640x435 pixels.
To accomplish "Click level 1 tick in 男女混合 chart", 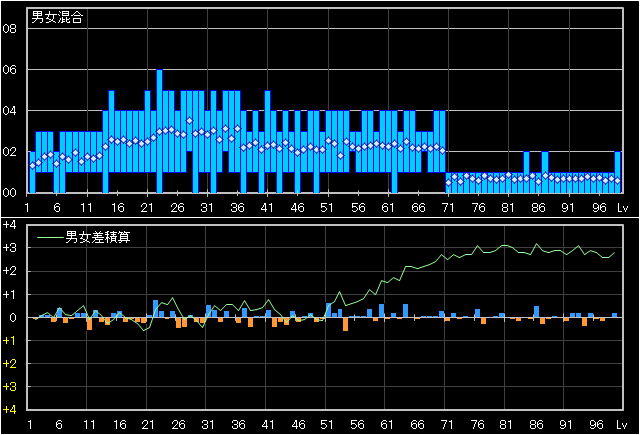I will pyautogui.click(x=27, y=208).
